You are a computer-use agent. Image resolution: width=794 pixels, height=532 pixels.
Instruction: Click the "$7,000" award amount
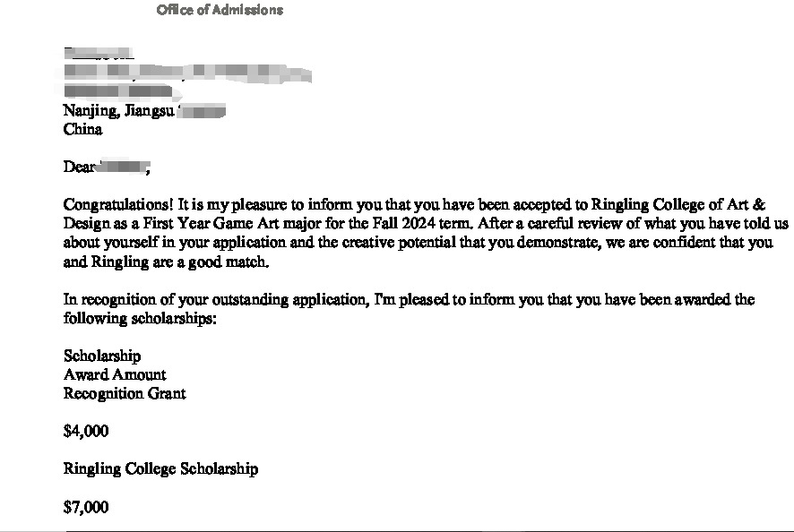(86, 508)
